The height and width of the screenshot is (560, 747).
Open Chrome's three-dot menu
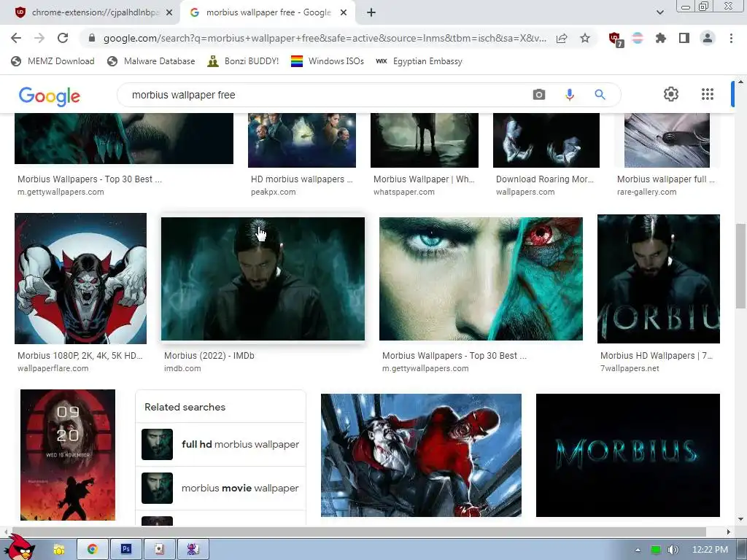[731, 38]
